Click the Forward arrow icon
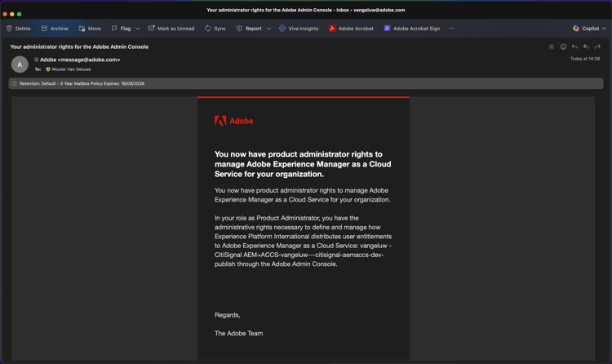The width and height of the screenshot is (612, 364). (597, 47)
